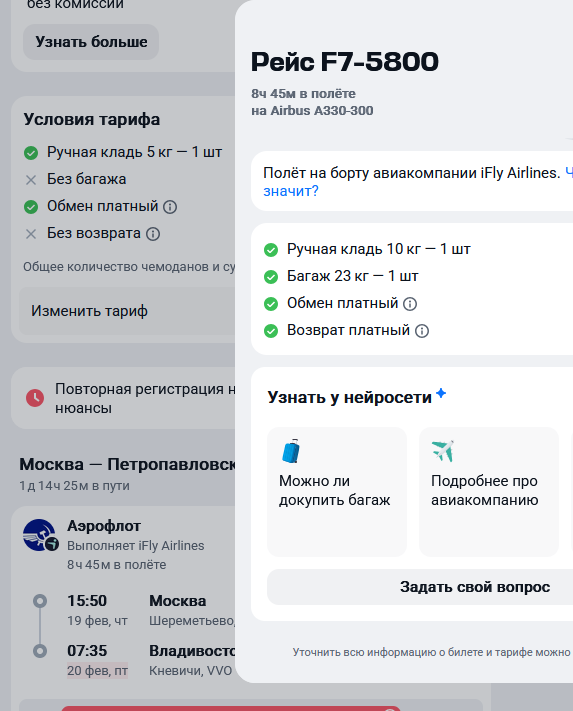Click 'Рейс F7-5800' heading
The width and height of the screenshot is (573, 711).
345,62
